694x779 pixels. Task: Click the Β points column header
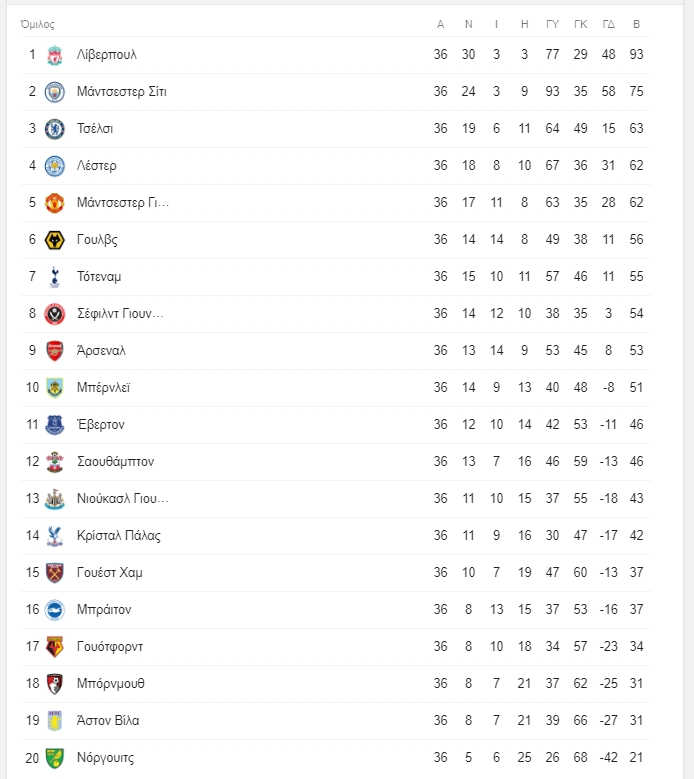(636, 24)
